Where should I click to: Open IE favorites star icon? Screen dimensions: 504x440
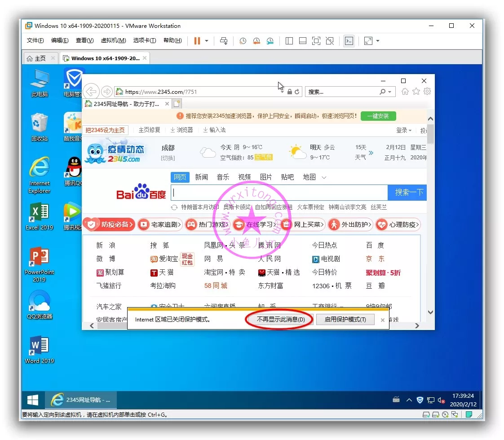pos(416,91)
